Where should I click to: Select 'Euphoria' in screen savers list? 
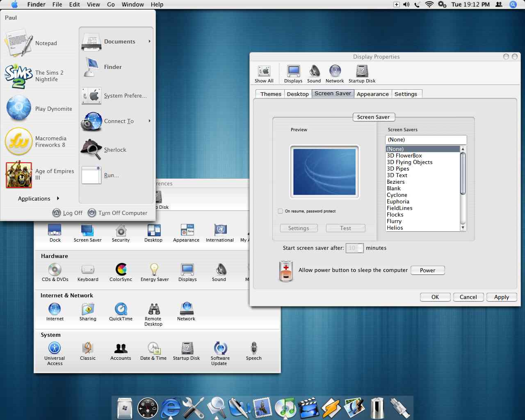coord(423,201)
